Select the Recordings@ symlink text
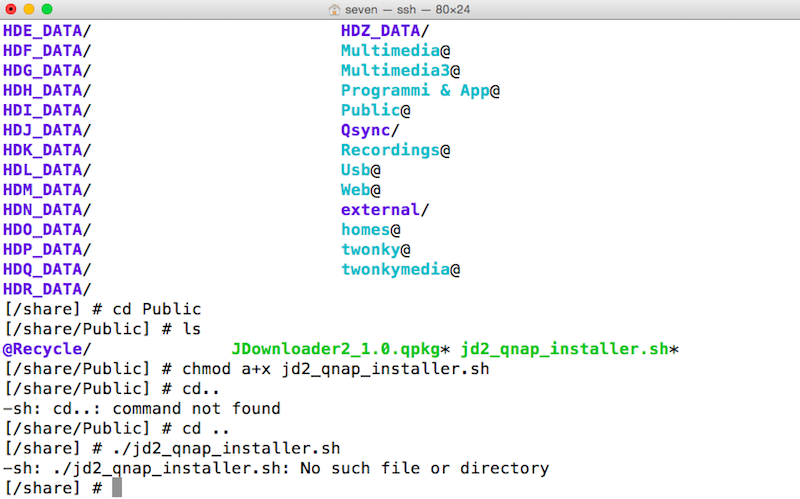800x499 pixels. click(395, 150)
